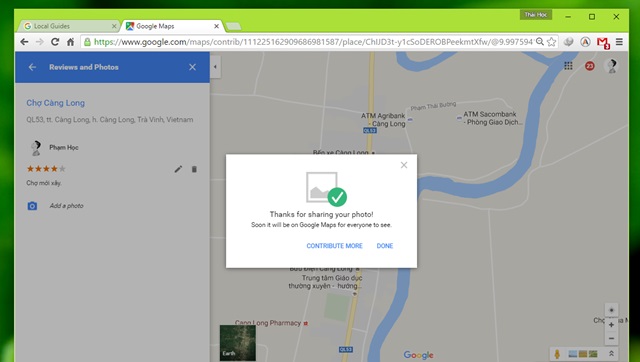Delete the review with the trash icon

click(194, 169)
